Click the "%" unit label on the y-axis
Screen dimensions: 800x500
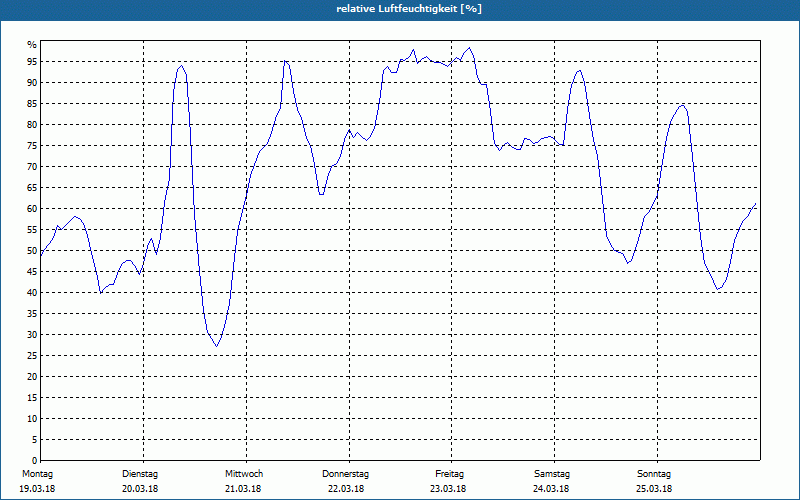coord(32,45)
